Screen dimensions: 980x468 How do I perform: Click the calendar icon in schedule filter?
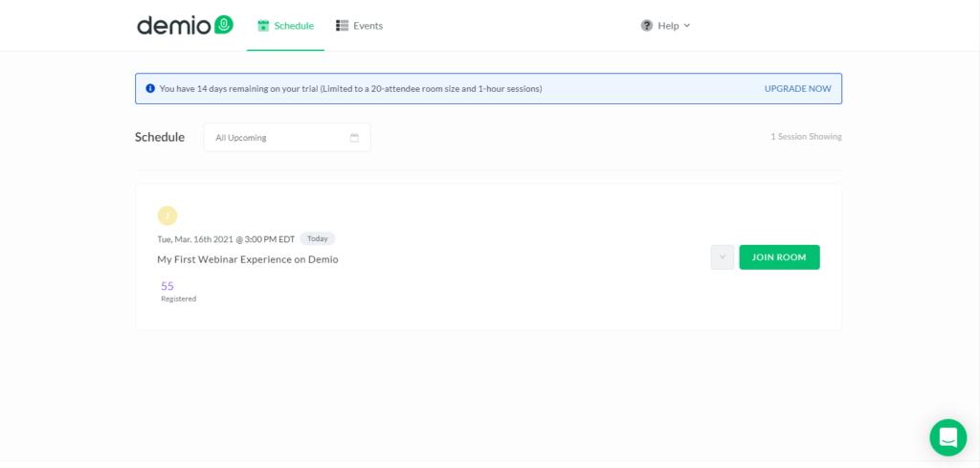[x=354, y=138]
